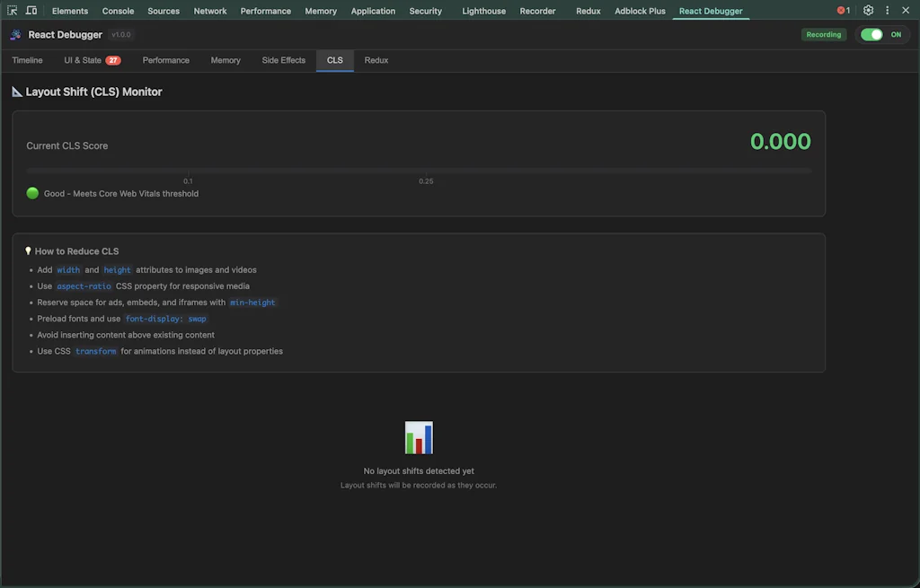Turn off the ON recording toggle
The height and width of the screenshot is (588, 920).
click(872, 33)
